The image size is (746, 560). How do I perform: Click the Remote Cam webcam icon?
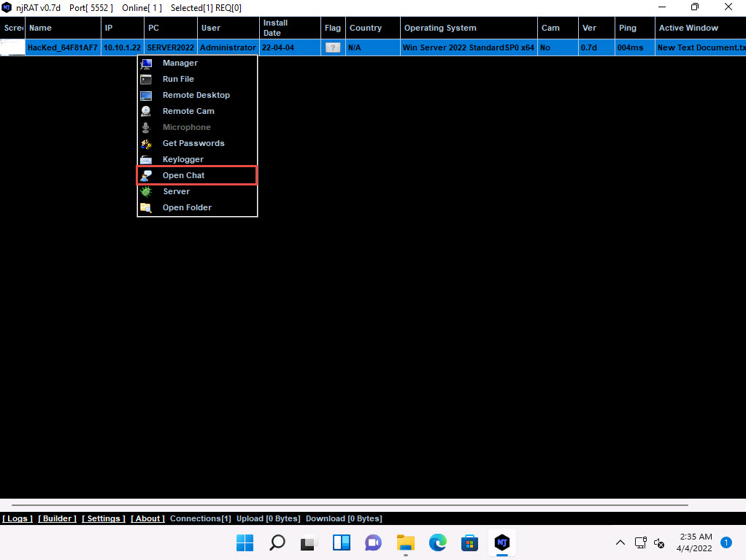(x=146, y=112)
